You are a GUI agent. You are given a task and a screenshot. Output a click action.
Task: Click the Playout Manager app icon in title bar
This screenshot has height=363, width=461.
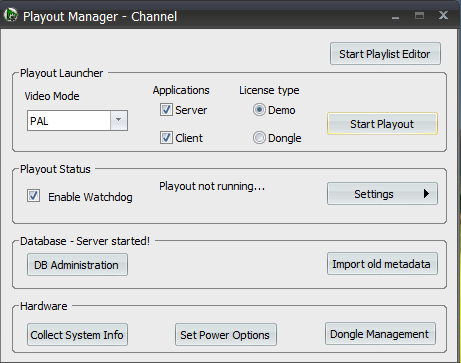click(10, 15)
